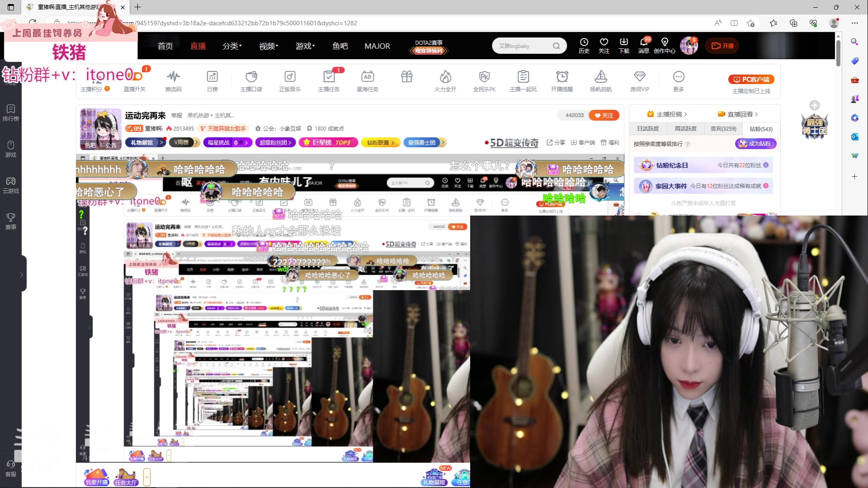The height and width of the screenshot is (488, 868).
Task: Click the 成为钻粉 purple button
Action: point(755,144)
